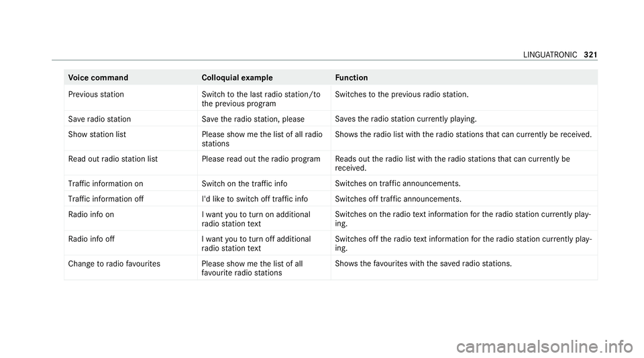Select the "Traffic information off" command
The width and height of the screenshot is (644, 358).
point(106,199)
